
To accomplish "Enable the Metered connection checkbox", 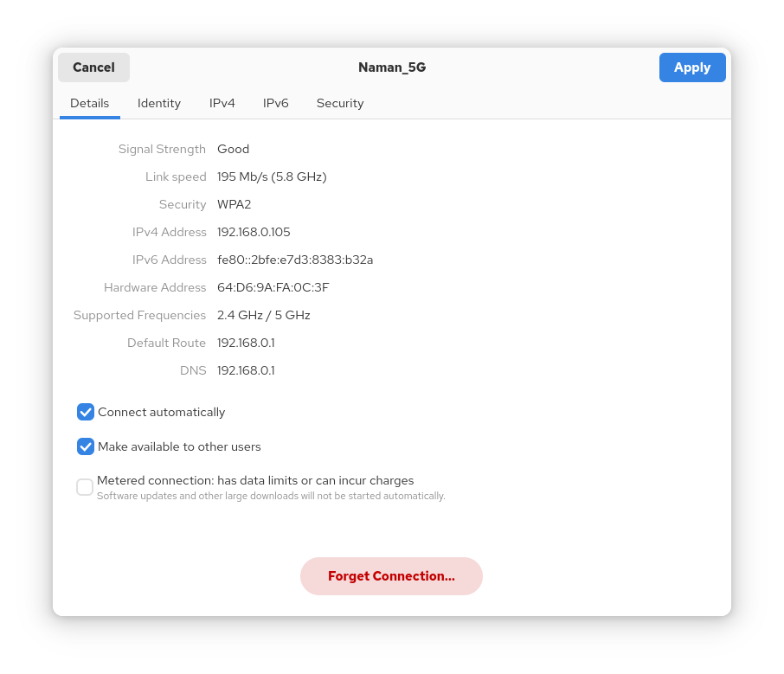I will click(x=85, y=487).
